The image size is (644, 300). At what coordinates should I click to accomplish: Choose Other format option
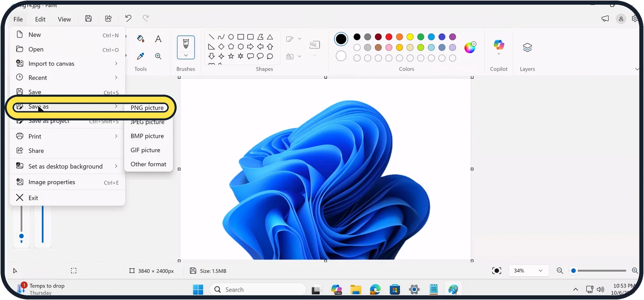(149, 164)
